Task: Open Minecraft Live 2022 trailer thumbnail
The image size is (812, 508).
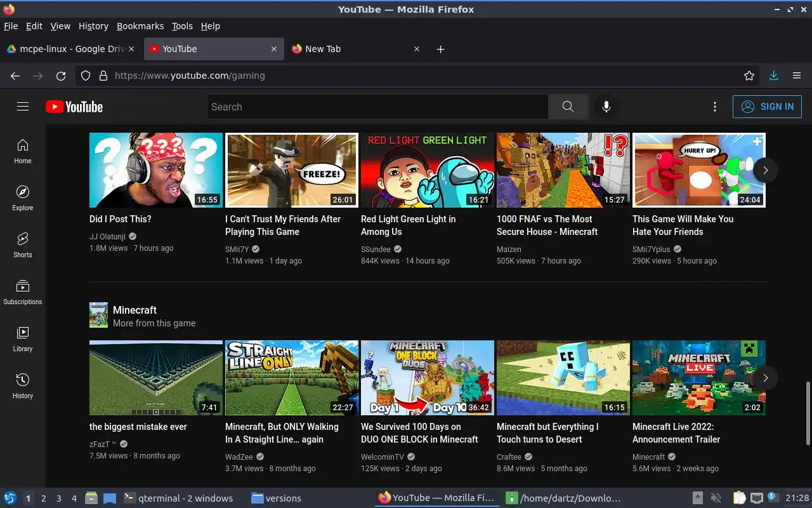Action: pyautogui.click(x=699, y=378)
